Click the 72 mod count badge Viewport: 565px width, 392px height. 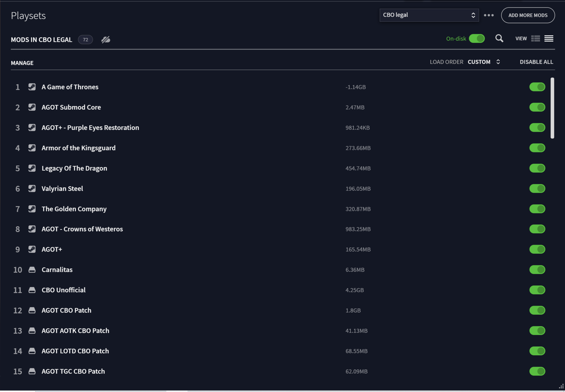click(x=85, y=40)
